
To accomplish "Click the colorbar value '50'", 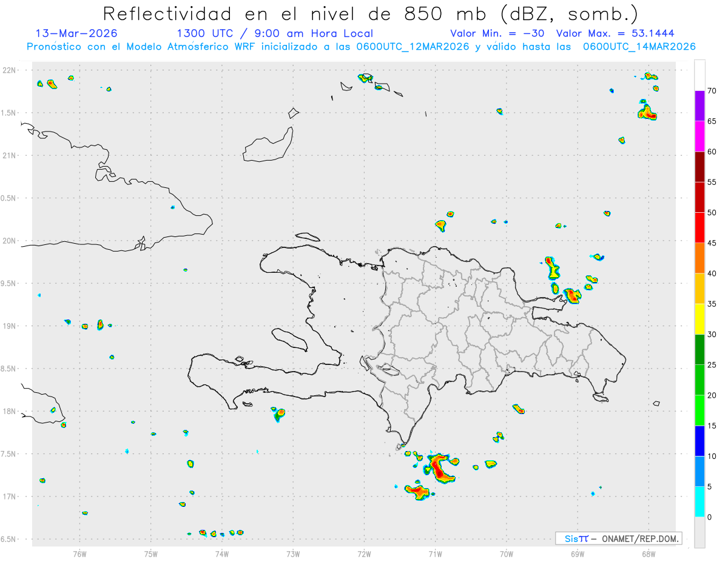I will click(712, 213).
